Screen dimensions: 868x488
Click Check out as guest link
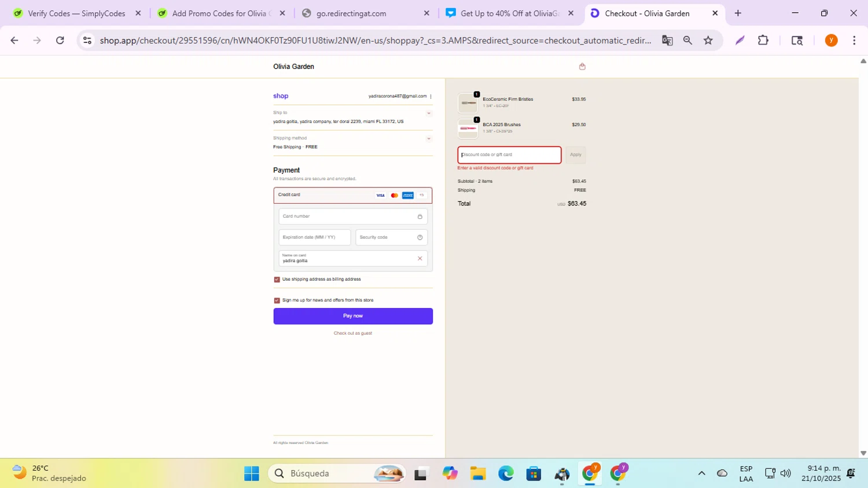353,333
